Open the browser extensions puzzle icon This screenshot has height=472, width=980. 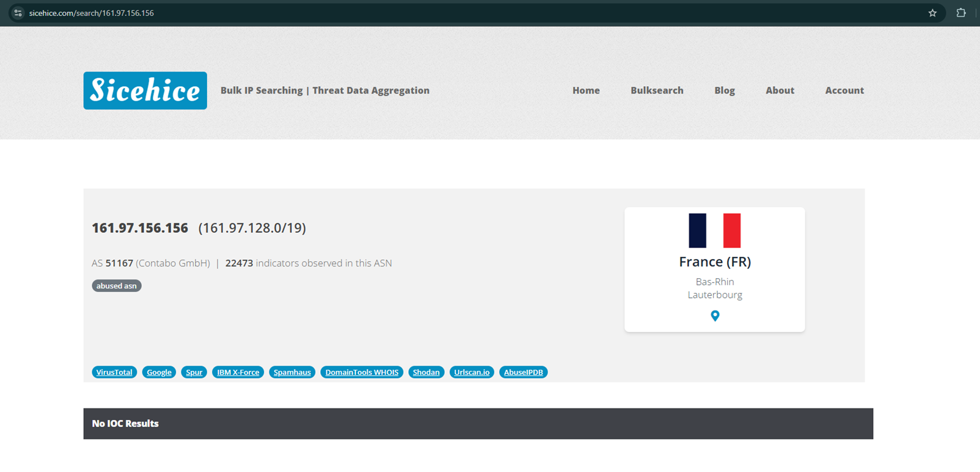point(961,13)
